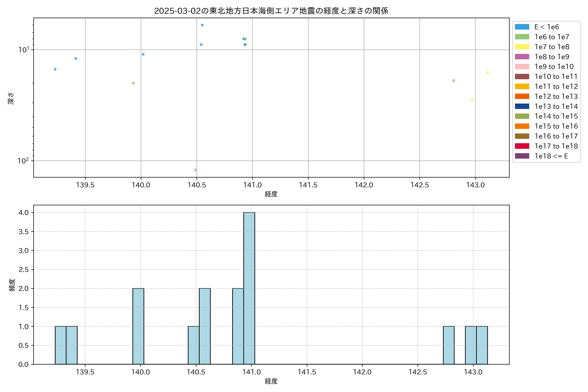Click the yellow scatter point right of 143.0
This screenshot has width=588, height=392.
pyautogui.click(x=488, y=73)
